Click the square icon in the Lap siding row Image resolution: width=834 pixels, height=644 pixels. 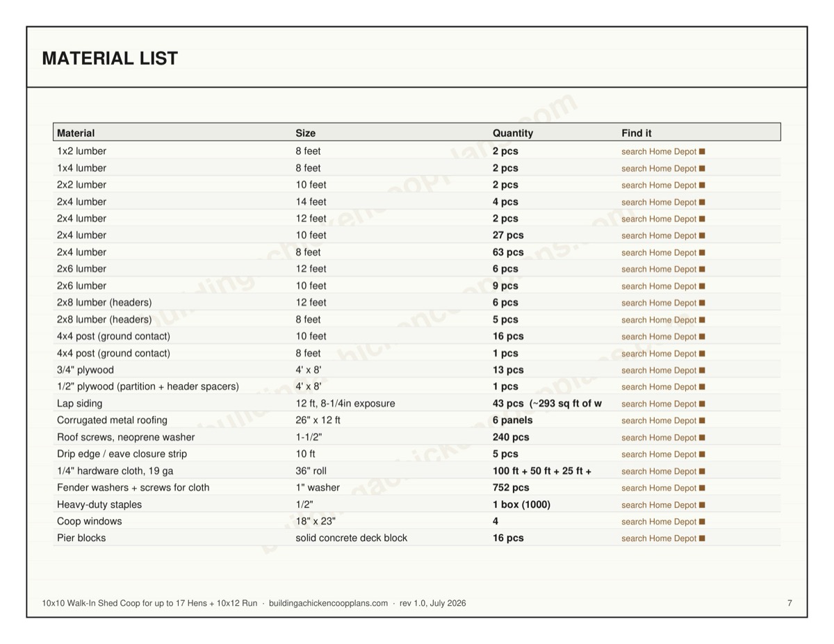[x=702, y=404]
